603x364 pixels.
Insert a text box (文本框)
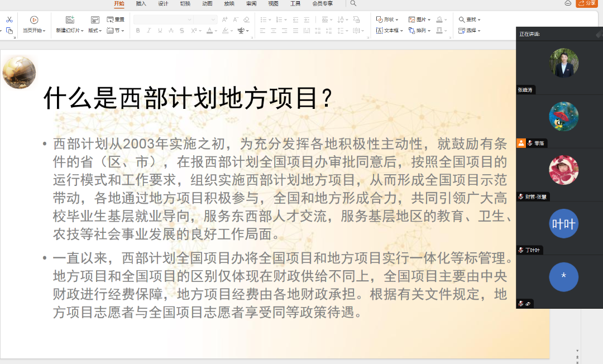[389, 31]
